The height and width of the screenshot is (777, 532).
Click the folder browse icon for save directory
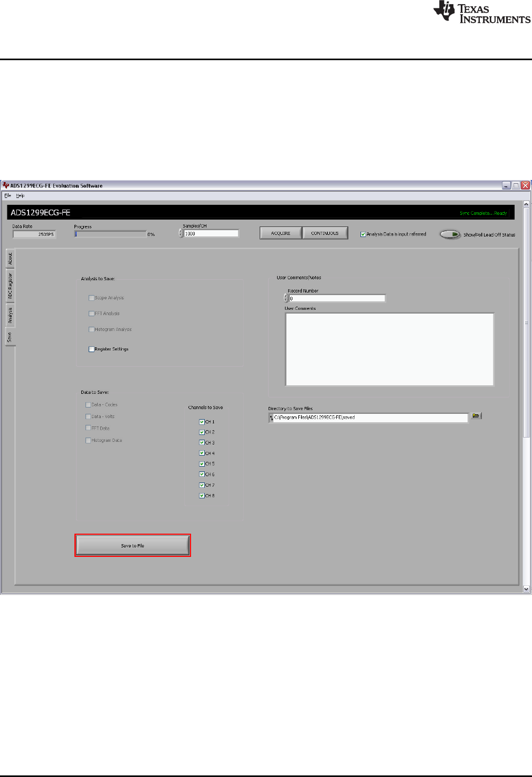point(476,416)
